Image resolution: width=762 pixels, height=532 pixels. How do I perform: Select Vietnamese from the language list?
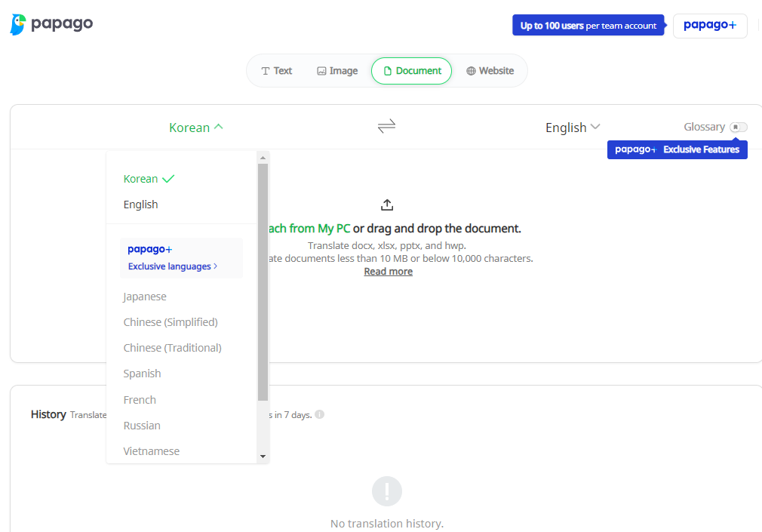151,452
